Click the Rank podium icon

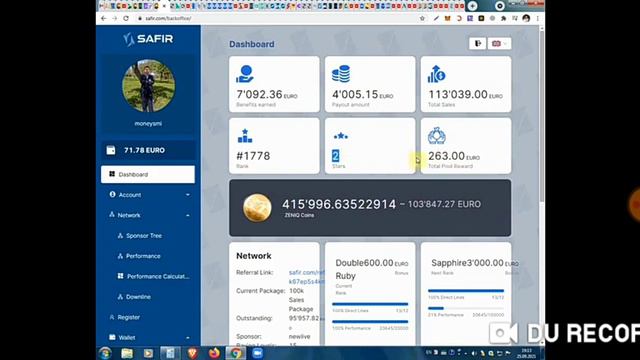point(245,136)
